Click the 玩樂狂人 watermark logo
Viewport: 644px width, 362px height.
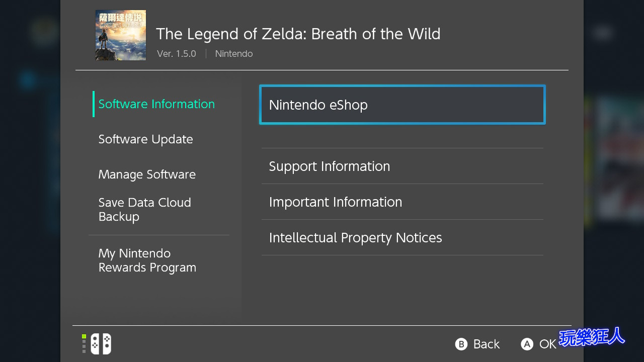tap(592, 337)
